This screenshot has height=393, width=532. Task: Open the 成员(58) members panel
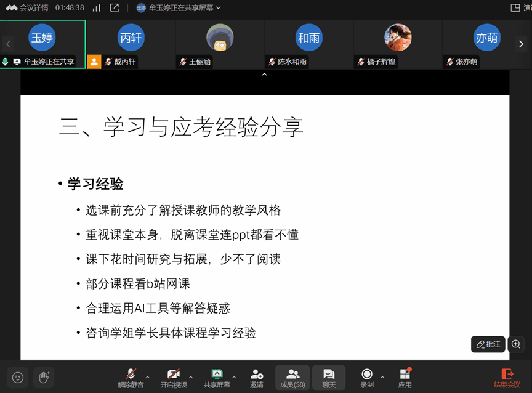pyautogui.click(x=292, y=377)
